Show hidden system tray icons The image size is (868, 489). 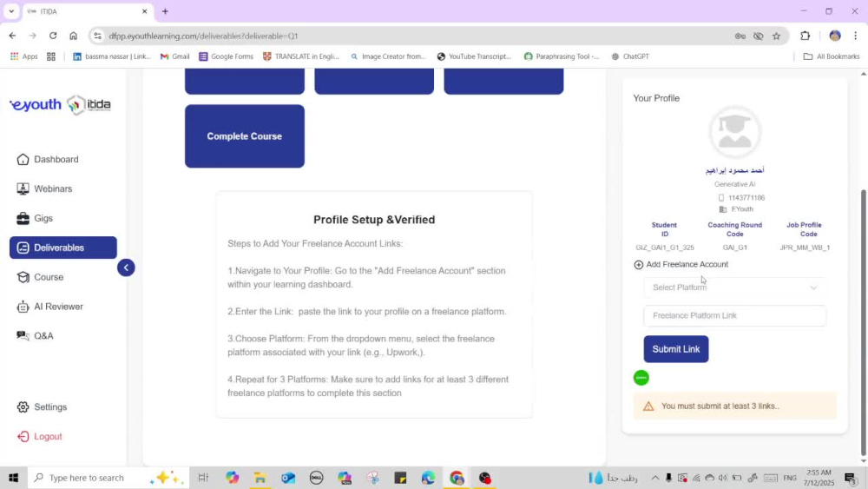pyautogui.click(x=654, y=478)
